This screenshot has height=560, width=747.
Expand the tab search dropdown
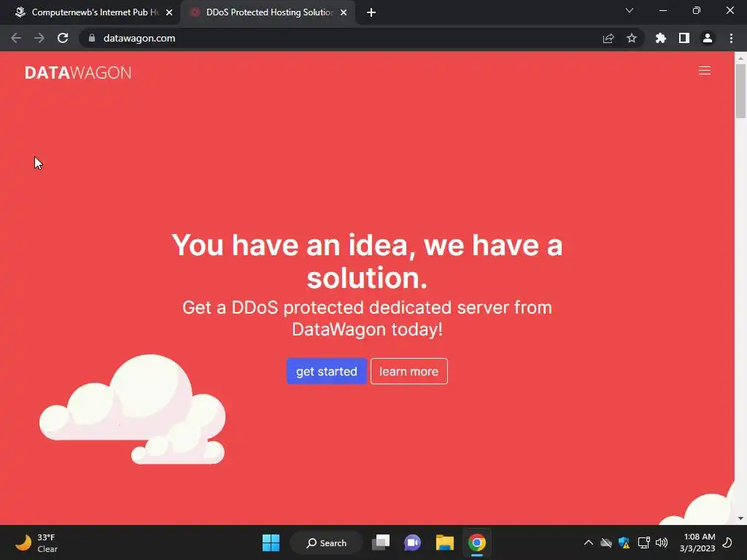[630, 10]
